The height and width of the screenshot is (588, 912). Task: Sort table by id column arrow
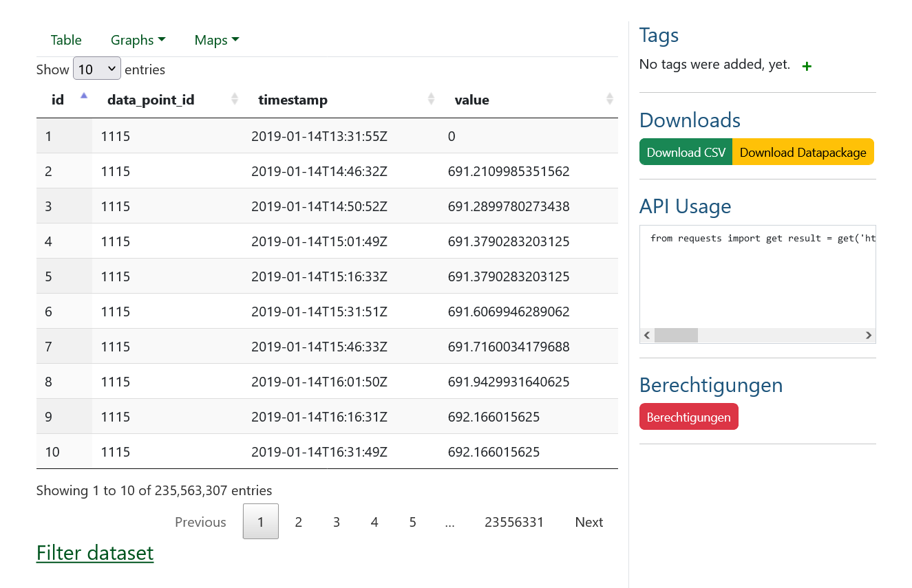point(84,96)
